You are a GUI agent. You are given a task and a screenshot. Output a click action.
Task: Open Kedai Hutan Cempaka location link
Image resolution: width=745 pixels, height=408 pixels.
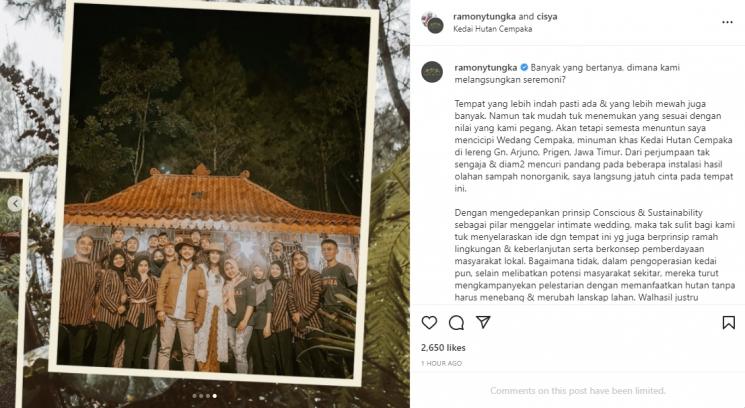coord(493,29)
